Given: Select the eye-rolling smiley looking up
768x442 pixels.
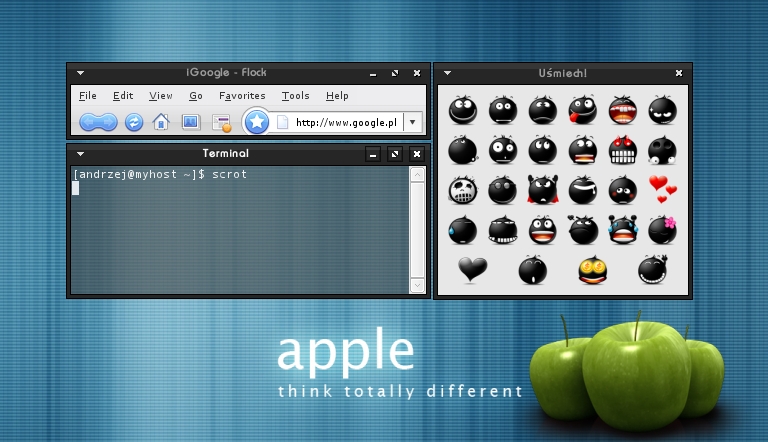Looking at the screenshot, I should coord(543,150).
